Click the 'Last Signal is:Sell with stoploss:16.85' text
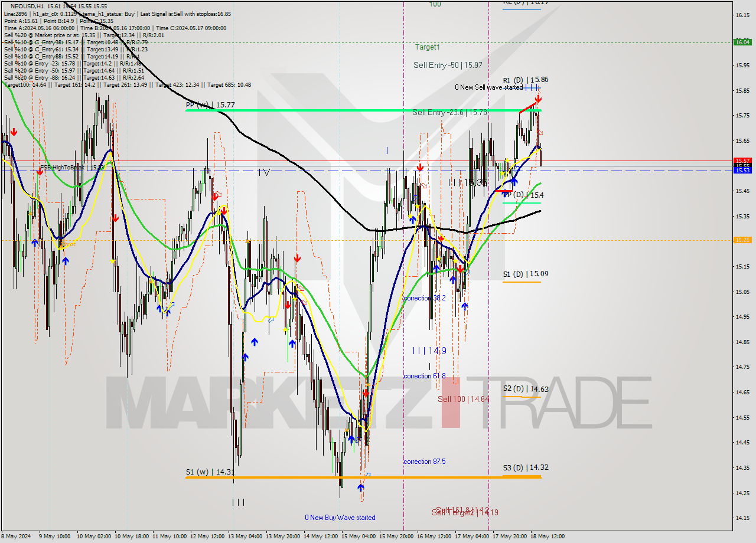 pos(184,14)
